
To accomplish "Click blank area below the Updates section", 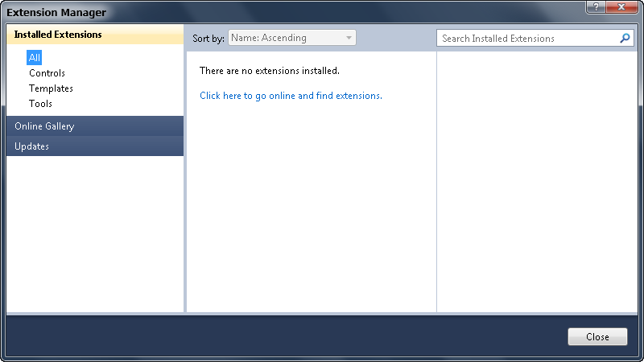I will [x=95, y=233].
